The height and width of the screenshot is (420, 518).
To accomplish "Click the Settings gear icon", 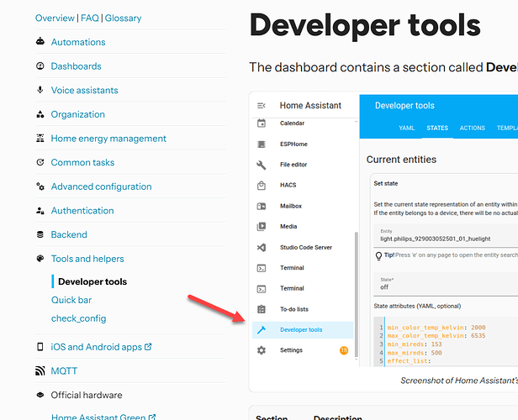I will (x=262, y=350).
